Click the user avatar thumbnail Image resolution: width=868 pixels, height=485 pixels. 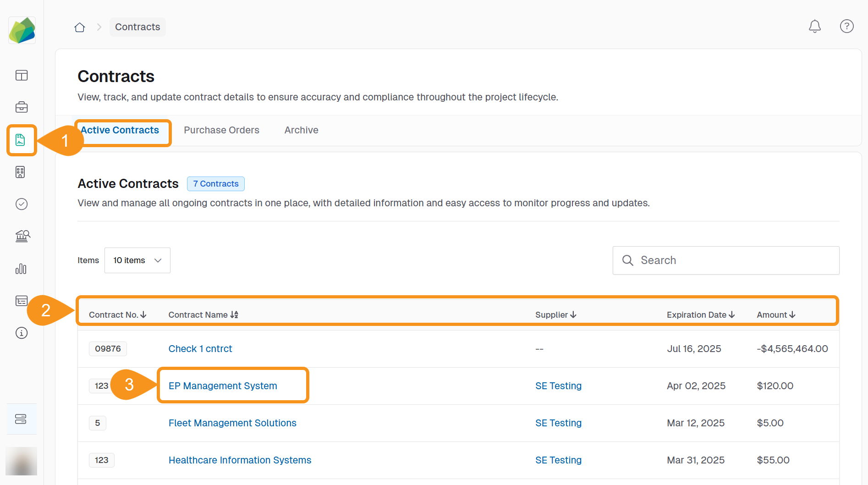(21, 461)
